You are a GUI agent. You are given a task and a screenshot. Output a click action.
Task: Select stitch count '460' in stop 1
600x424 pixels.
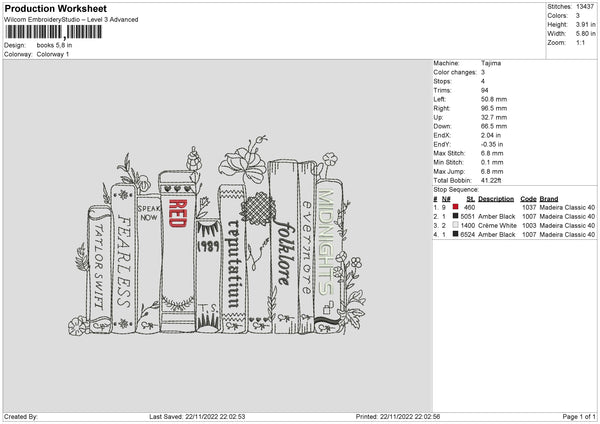(x=469, y=207)
